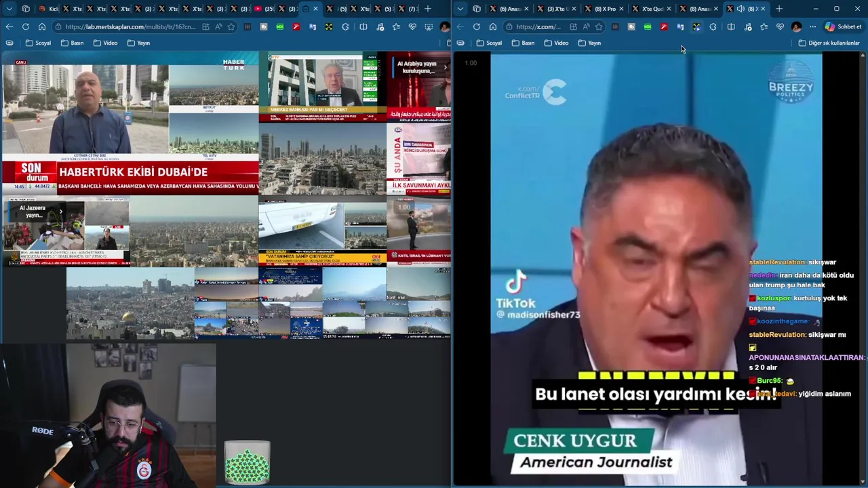Open home page in right browser window
Screen dimensions: 868x488
pyautogui.click(x=492, y=26)
